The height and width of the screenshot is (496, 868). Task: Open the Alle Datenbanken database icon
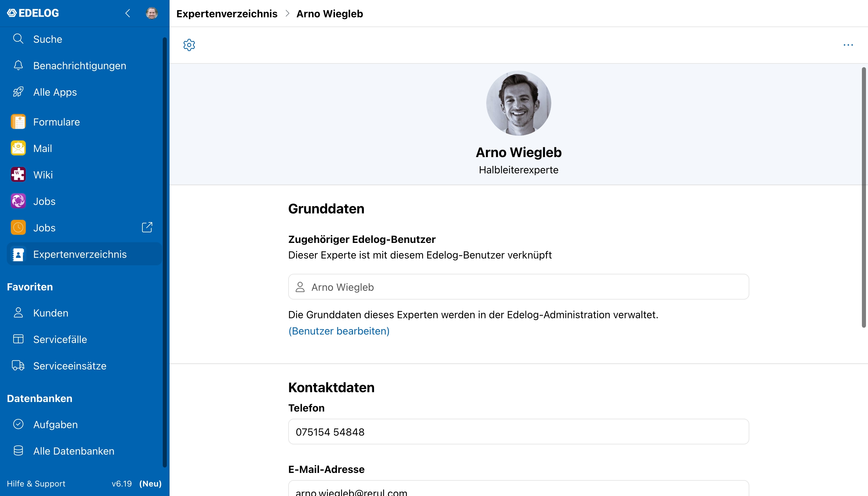[x=18, y=451]
